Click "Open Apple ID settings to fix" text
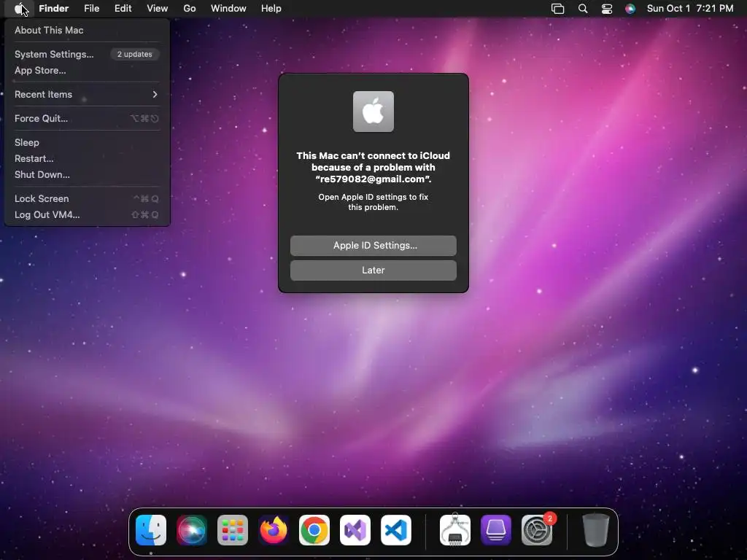Screen dimensions: 747x560 point(373,197)
